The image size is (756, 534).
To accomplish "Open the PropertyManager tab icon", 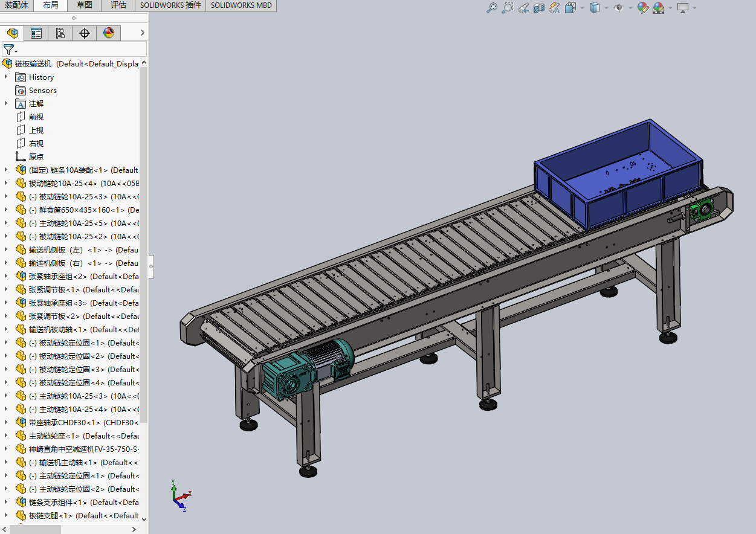I will [x=36, y=33].
